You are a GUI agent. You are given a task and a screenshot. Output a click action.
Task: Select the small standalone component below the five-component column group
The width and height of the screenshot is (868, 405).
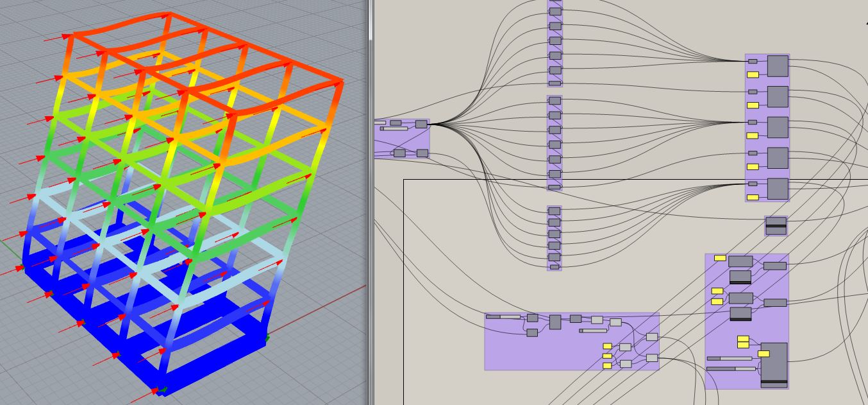[776, 225]
